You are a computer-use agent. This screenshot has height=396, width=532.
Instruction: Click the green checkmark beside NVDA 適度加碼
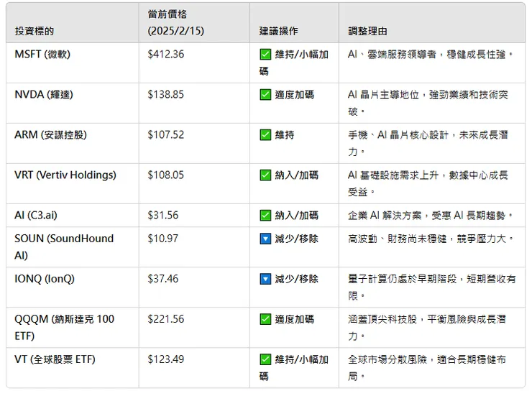265,94
